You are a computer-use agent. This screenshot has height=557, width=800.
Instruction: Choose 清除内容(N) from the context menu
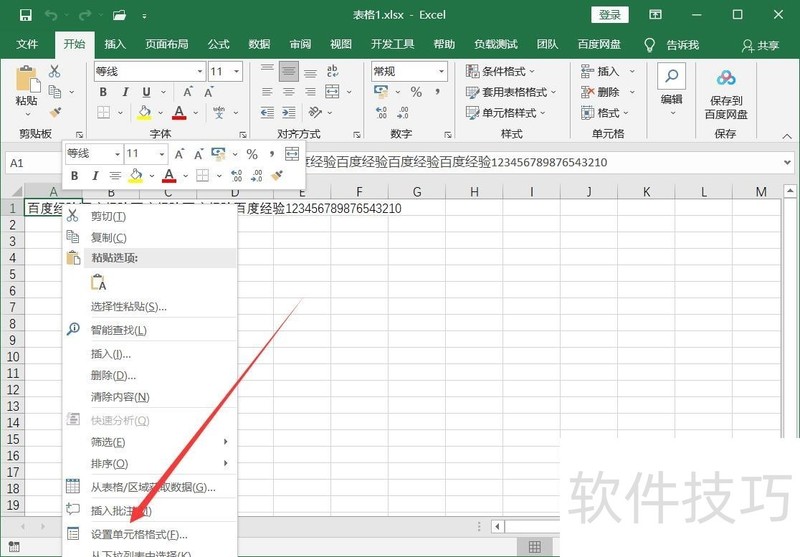point(149,397)
